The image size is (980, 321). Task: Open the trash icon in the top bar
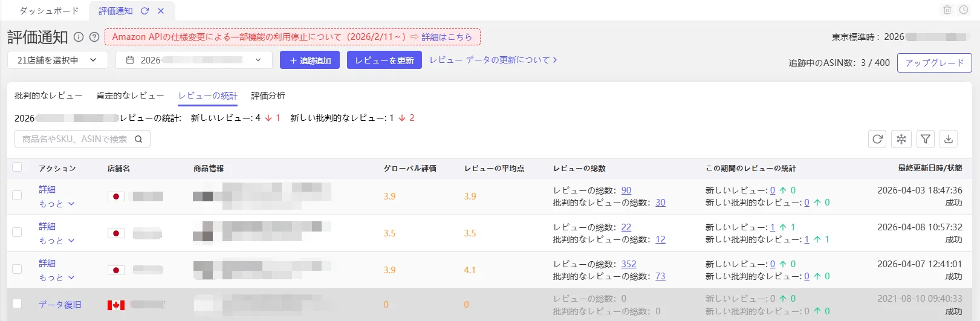(947, 10)
